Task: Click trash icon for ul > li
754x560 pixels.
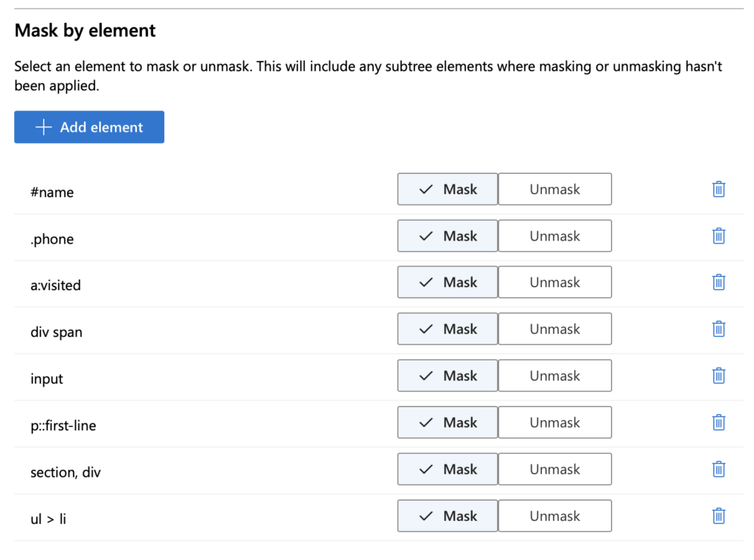Action: pyautogui.click(x=719, y=516)
